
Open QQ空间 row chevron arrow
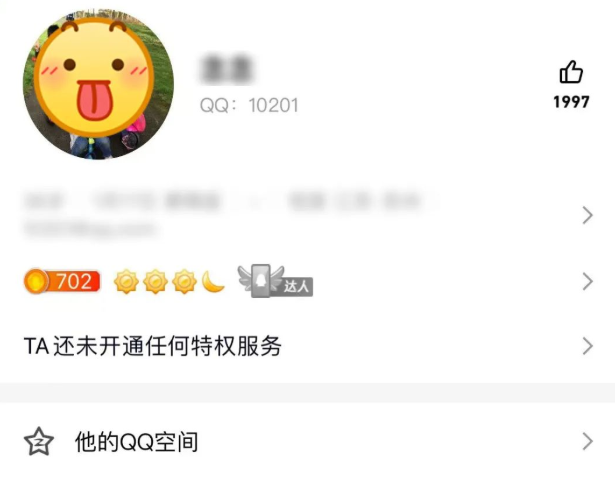(x=587, y=442)
